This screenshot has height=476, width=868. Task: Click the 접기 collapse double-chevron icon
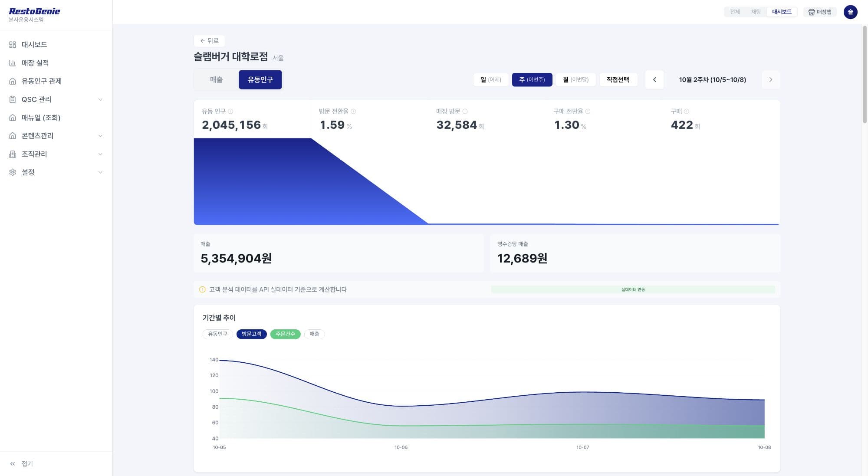[x=13, y=464]
